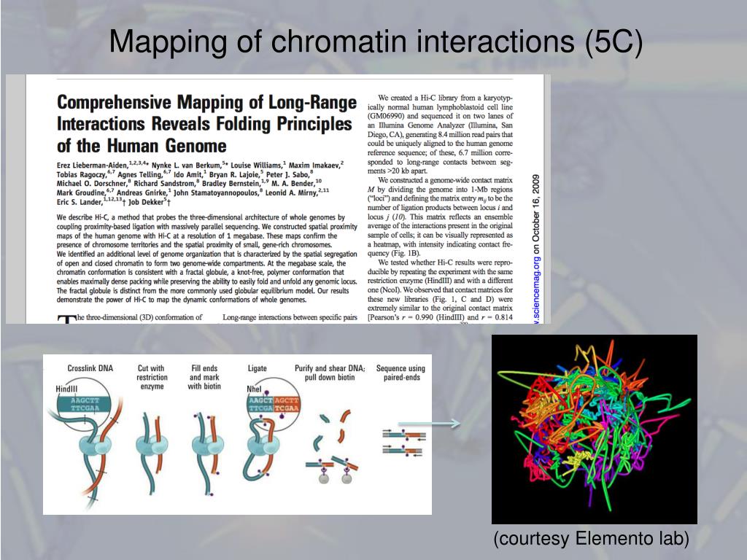
Task: Click the '(courtesy Elemento lab)' caption
Action: (x=591, y=539)
